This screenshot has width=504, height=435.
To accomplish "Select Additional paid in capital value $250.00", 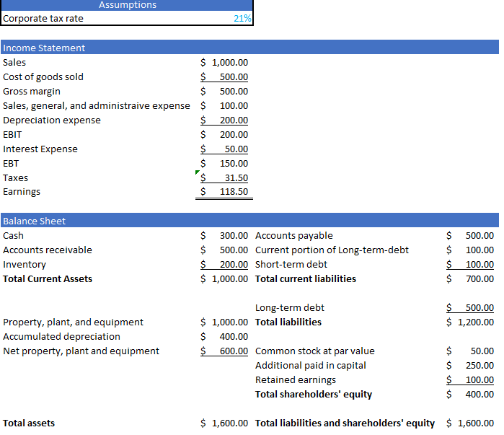I will click(x=470, y=366).
